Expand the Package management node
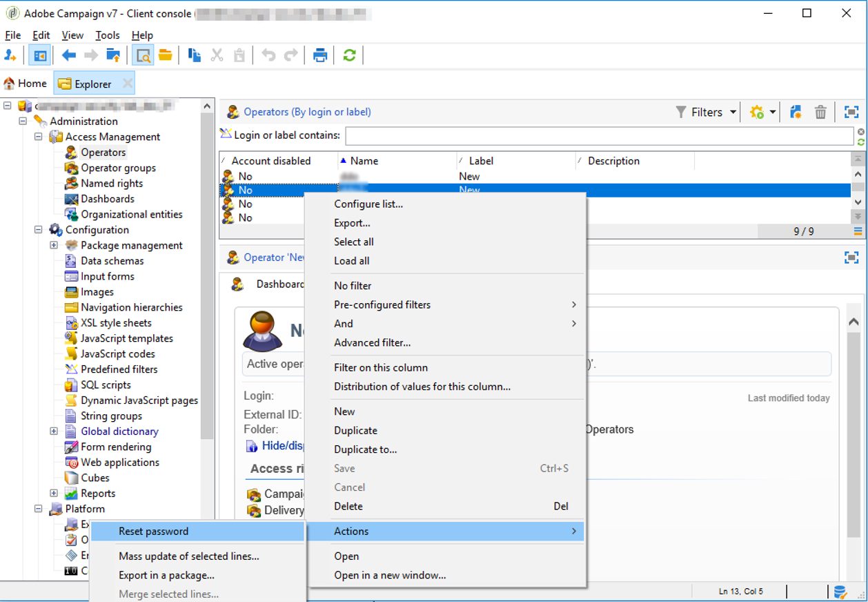The width and height of the screenshot is (868, 602). pyautogui.click(x=54, y=245)
